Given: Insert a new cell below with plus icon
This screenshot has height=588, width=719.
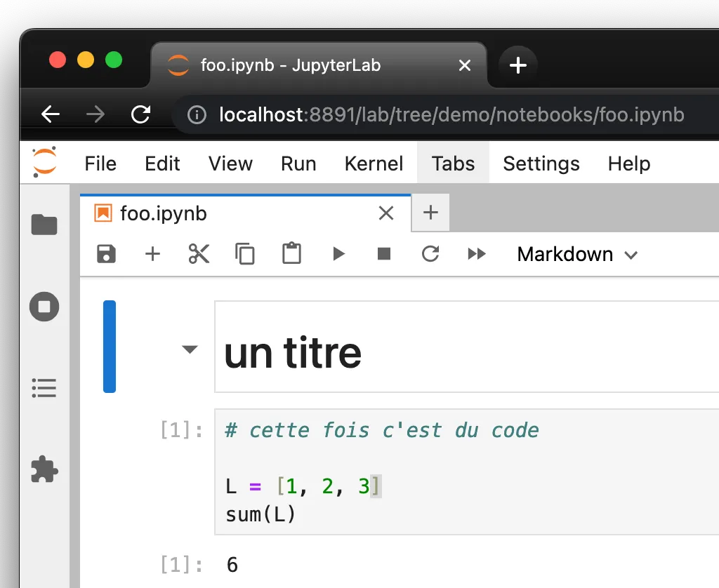Looking at the screenshot, I should 152,254.
